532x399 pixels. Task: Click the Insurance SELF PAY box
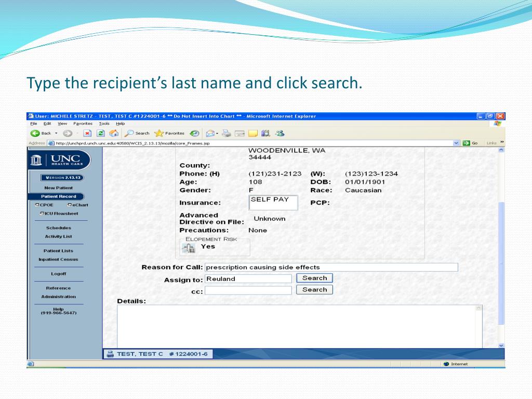coord(273,203)
